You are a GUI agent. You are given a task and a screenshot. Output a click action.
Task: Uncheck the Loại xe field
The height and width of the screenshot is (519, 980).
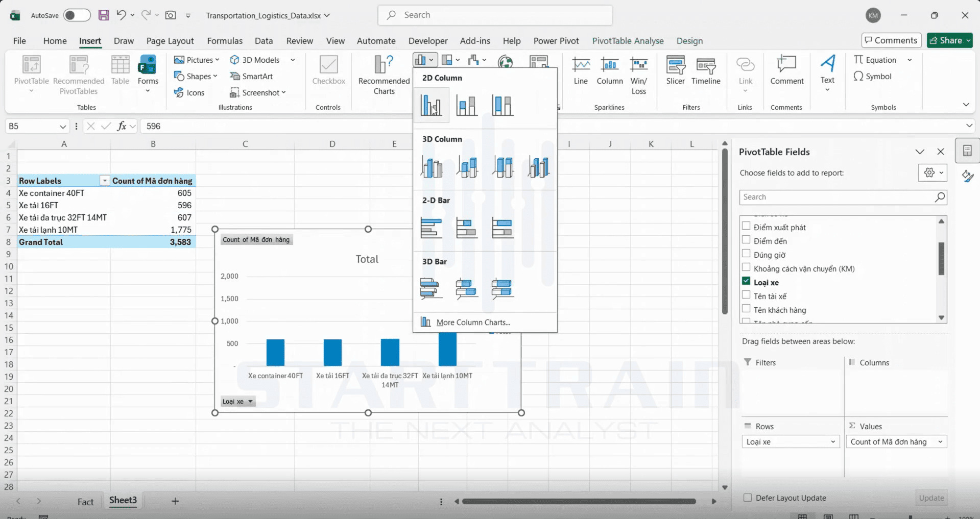(747, 281)
